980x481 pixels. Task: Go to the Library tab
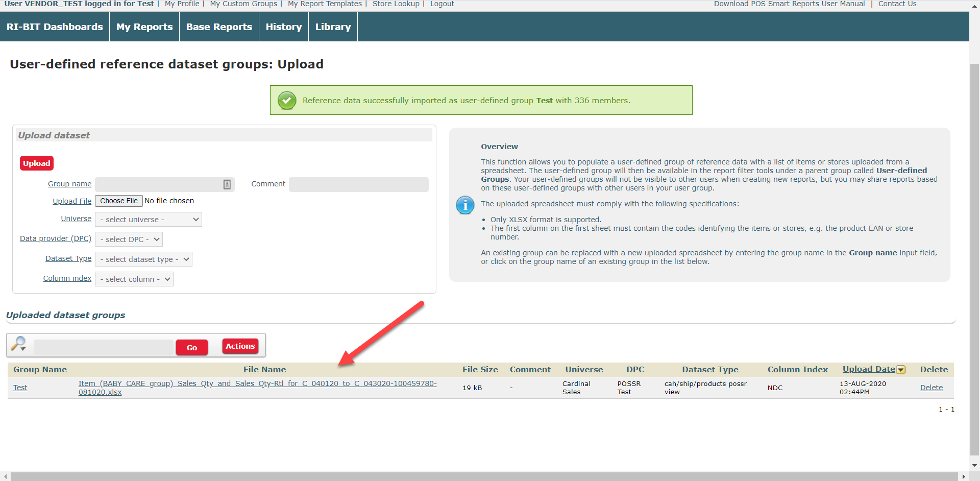coord(333,27)
